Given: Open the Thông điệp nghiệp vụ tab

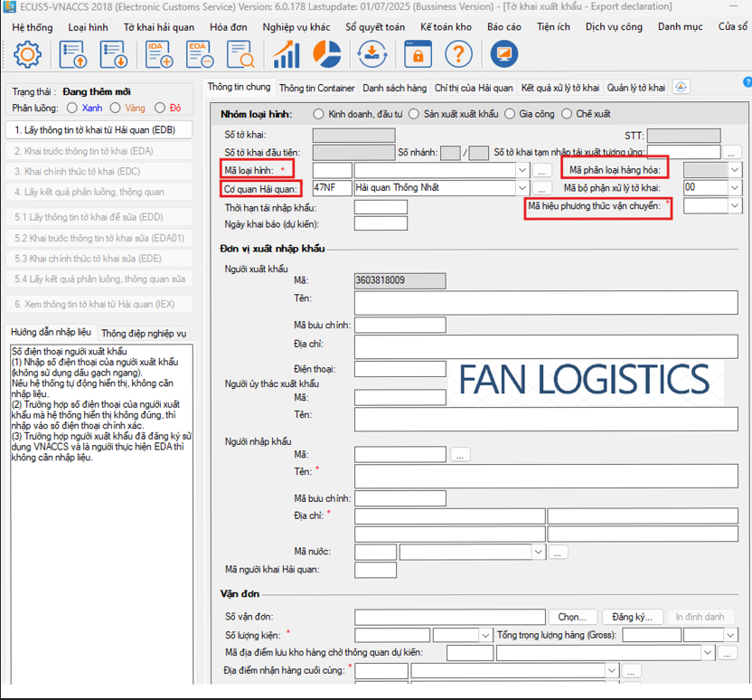Looking at the screenshot, I should pos(144,334).
